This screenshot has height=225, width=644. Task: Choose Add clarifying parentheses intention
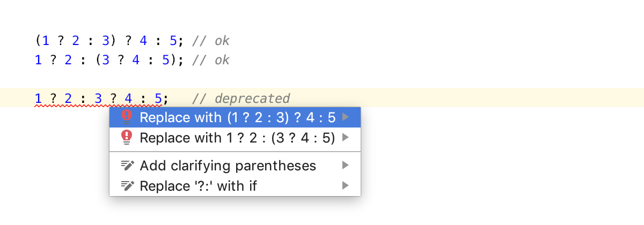tap(235, 166)
